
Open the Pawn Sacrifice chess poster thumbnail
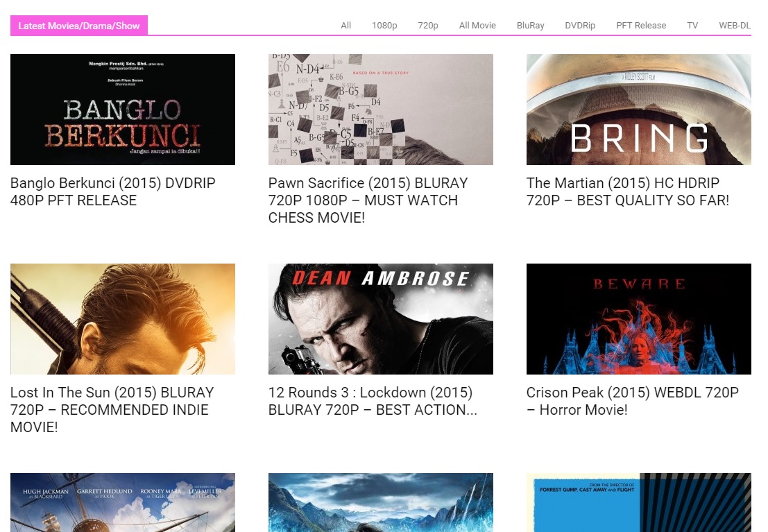tap(381, 109)
